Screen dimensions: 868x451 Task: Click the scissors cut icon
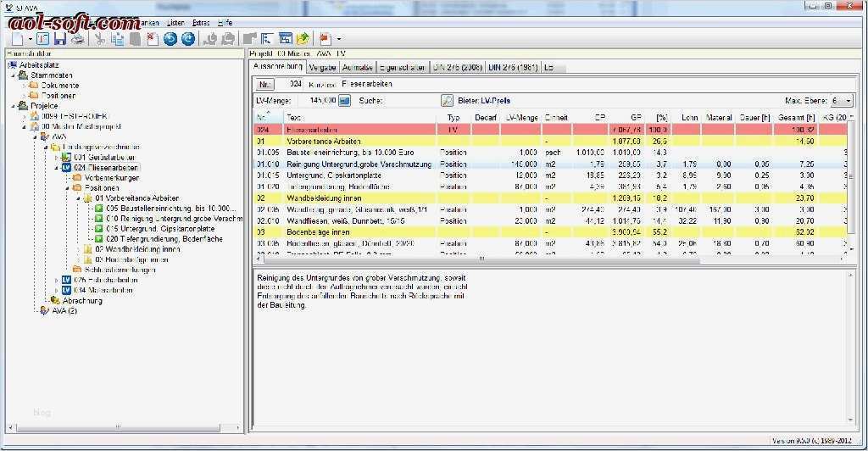(x=100, y=38)
